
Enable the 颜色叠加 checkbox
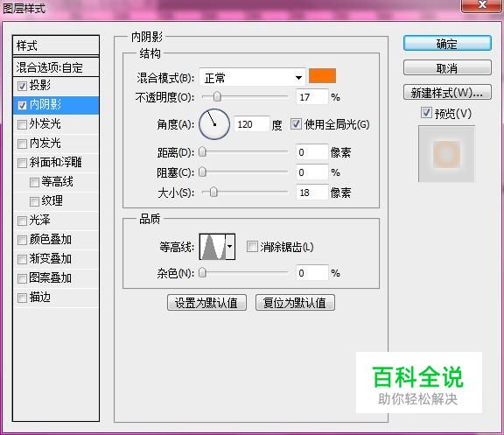[x=22, y=240]
